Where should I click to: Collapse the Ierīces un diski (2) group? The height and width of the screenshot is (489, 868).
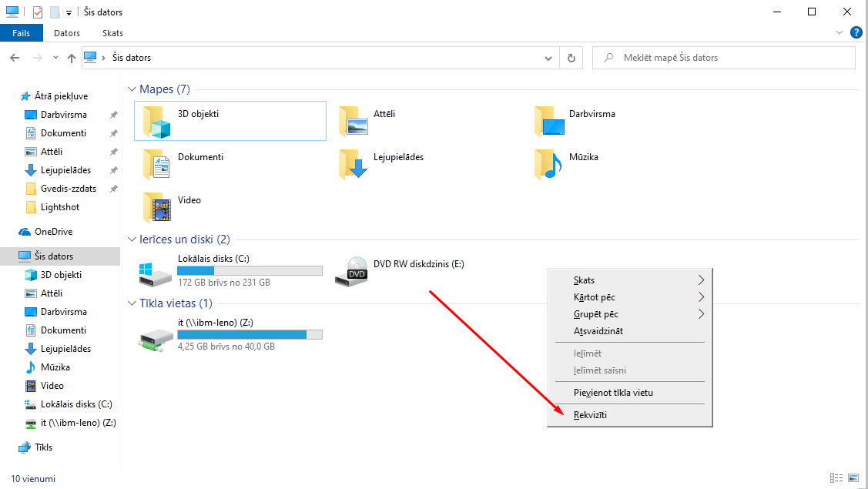[x=132, y=239]
